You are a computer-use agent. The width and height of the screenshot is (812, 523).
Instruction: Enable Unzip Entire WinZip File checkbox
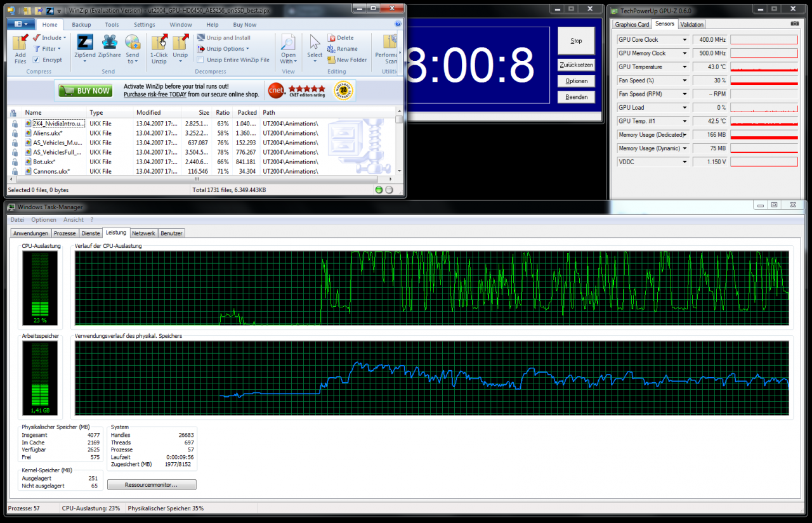click(200, 60)
